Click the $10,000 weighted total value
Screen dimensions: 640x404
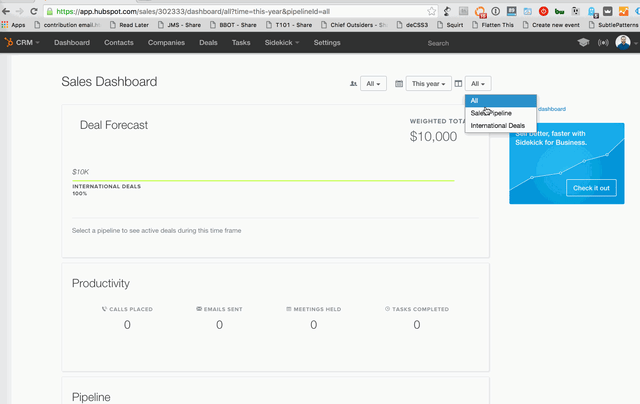(433, 136)
